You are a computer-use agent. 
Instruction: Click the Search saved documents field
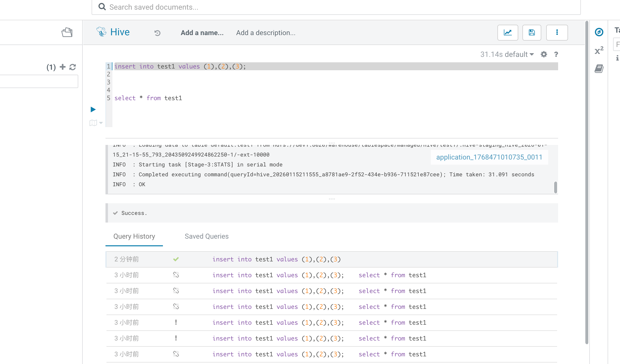(248, 7)
